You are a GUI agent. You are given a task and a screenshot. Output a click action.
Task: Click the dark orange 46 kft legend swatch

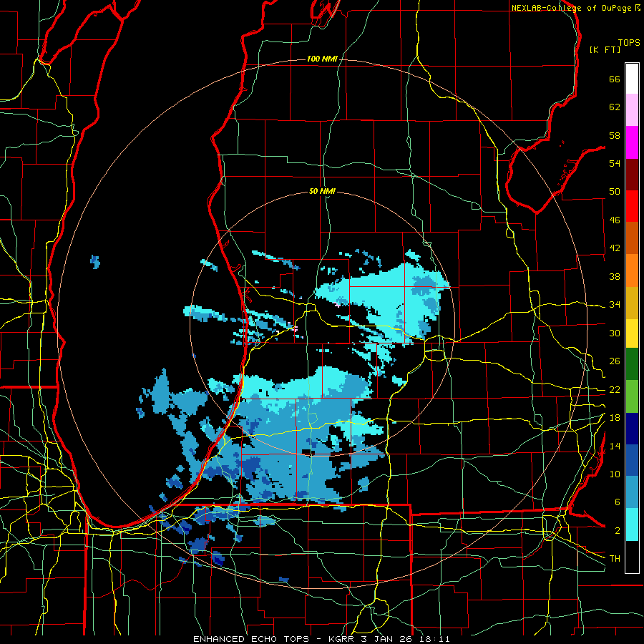point(632,238)
